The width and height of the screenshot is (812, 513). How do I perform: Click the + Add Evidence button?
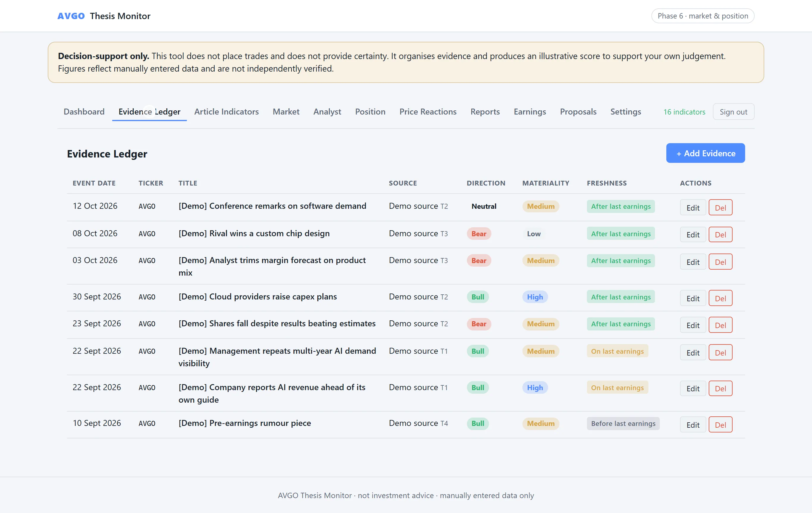click(705, 153)
